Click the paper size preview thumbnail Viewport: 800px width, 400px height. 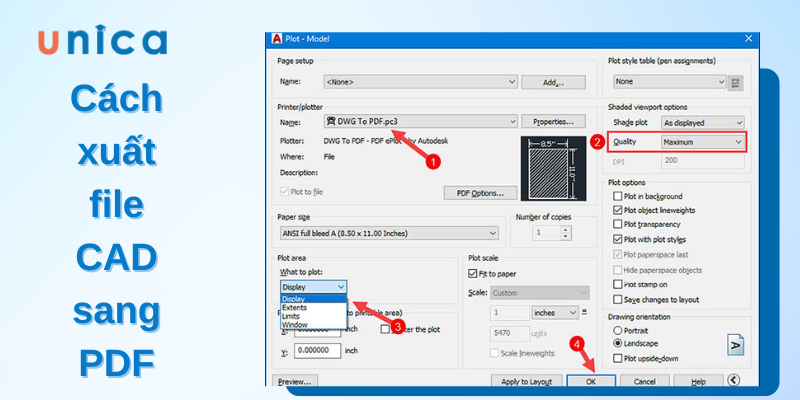tap(553, 168)
